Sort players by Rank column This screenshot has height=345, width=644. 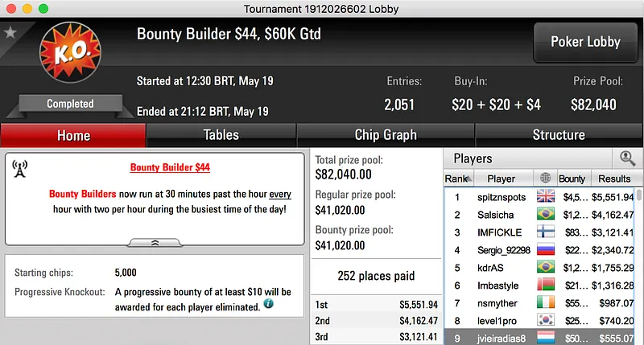[x=456, y=179]
